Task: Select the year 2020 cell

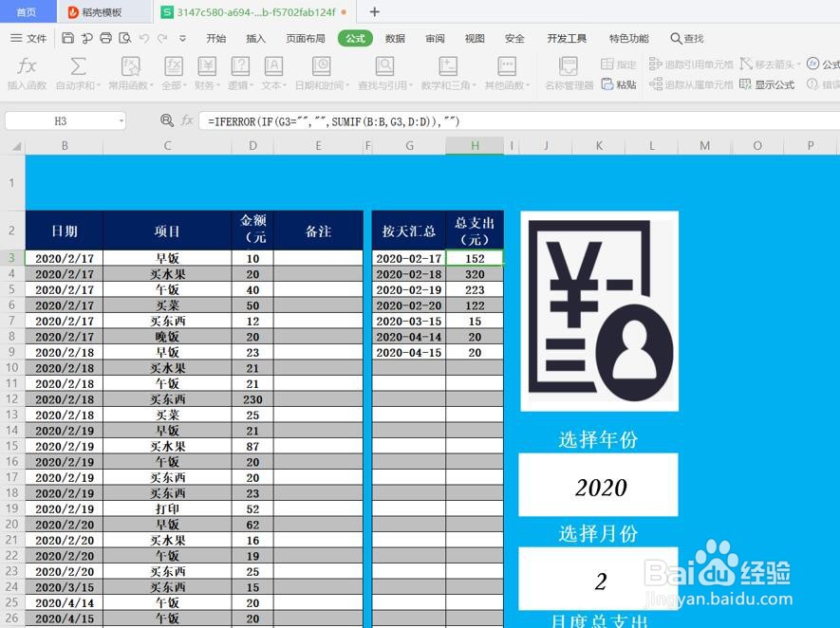Action: 598,487
